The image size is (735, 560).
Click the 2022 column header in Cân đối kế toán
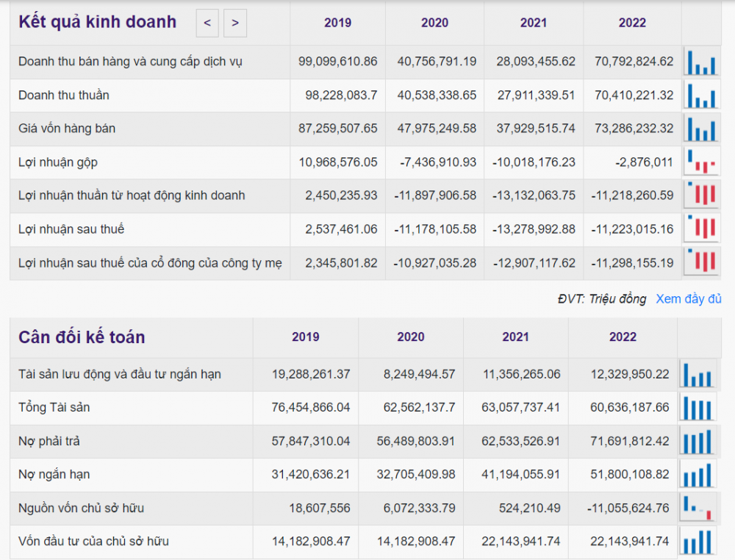pyautogui.click(x=623, y=337)
